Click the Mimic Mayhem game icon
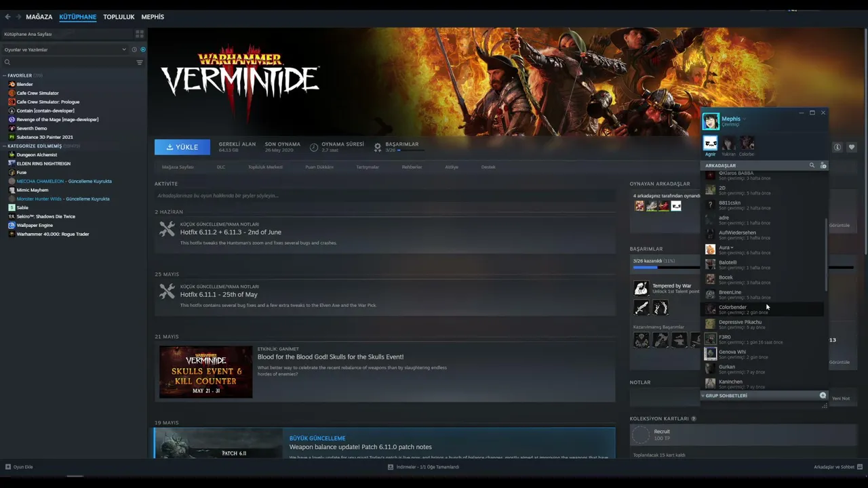The height and width of the screenshot is (488, 868). 12,190
